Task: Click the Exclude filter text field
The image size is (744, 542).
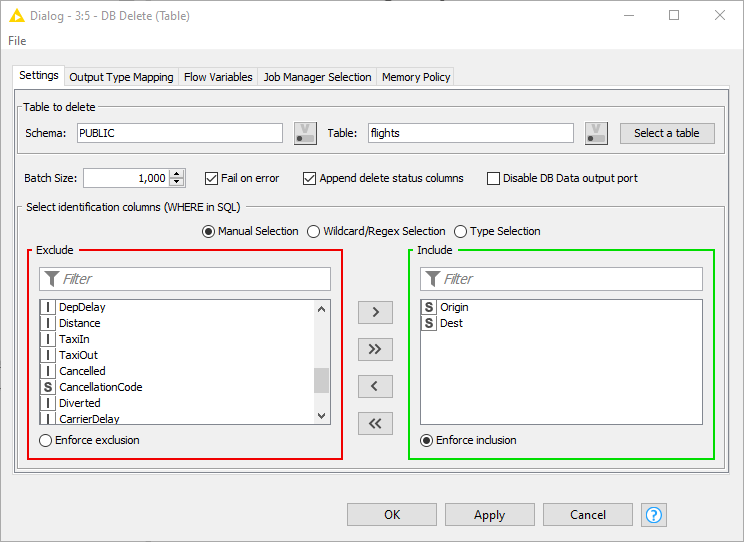Action: (185, 279)
